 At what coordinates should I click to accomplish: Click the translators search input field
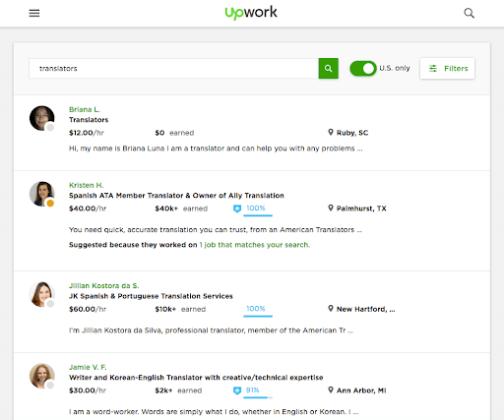tap(173, 68)
